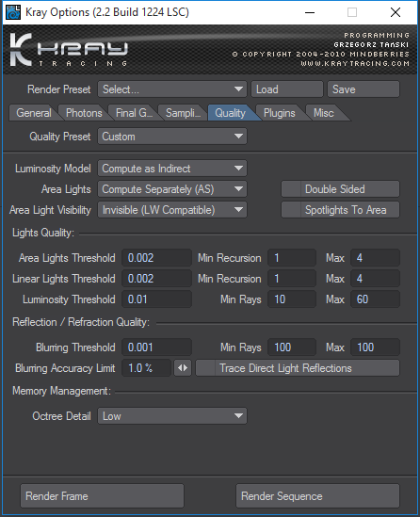Open the Misc tab
Viewport: 420px width, 517px height.
coord(325,113)
